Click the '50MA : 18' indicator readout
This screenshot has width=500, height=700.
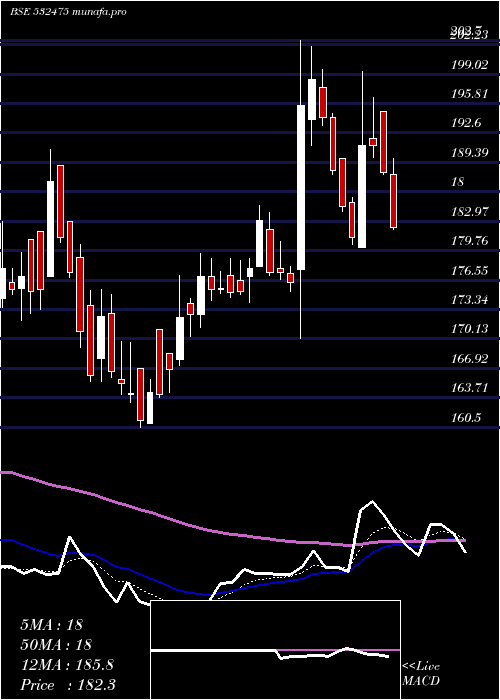56,645
